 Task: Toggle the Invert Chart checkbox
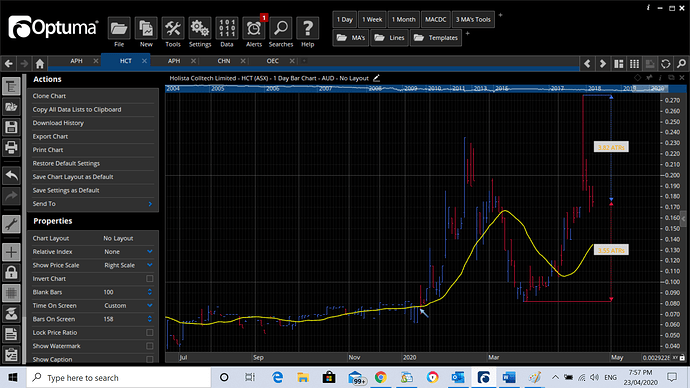tap(150, 278)
